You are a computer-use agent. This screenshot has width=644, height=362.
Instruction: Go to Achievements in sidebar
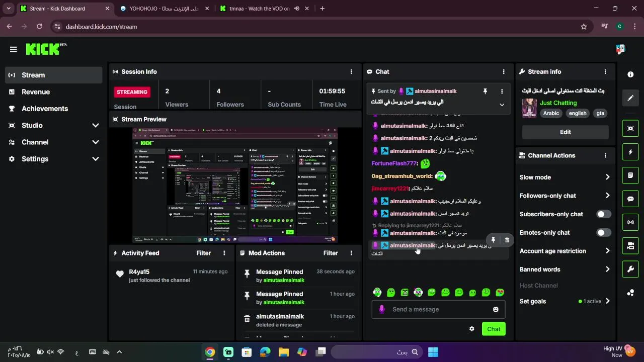click(x=53, y=109)
